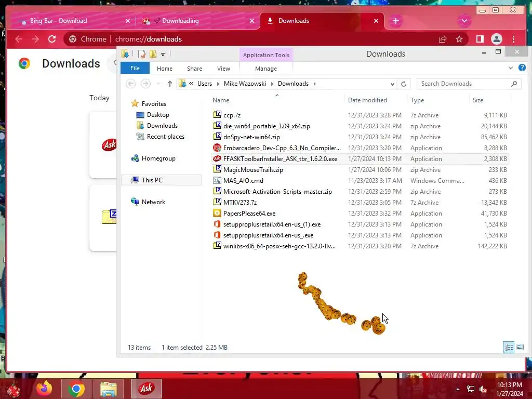Viewport: 532px width, 399px height.
Task: Open the Home ribbon tab
Action: pyautogui.click(x=165, y=69)
